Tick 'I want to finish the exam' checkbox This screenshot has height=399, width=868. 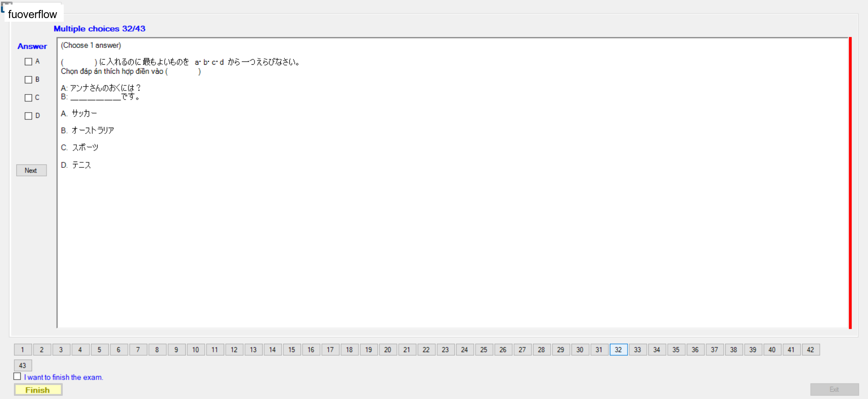pos(17,376)
